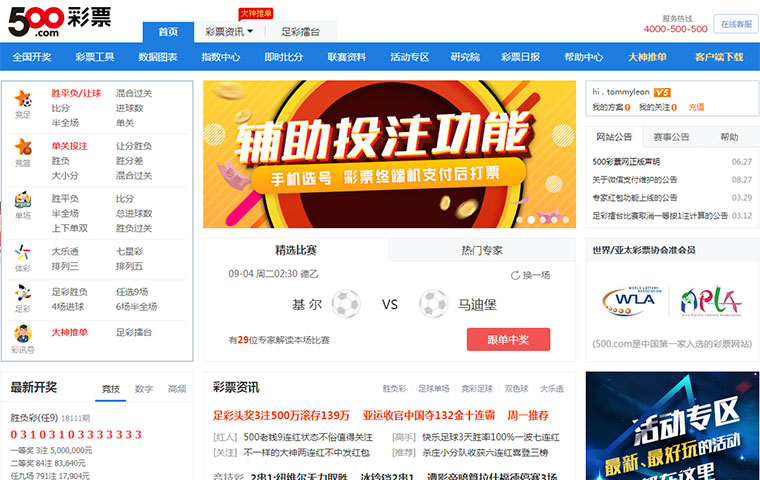Click the 换一场 refresh icon
Viewport: 760px width, 480px height.
[515, 275]
